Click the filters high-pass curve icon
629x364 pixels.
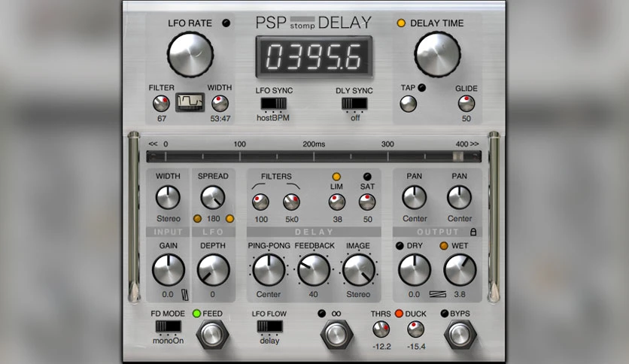coord(259,186)
